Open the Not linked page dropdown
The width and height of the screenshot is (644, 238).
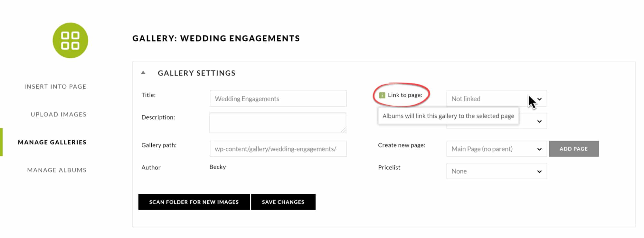coord(496,99)
